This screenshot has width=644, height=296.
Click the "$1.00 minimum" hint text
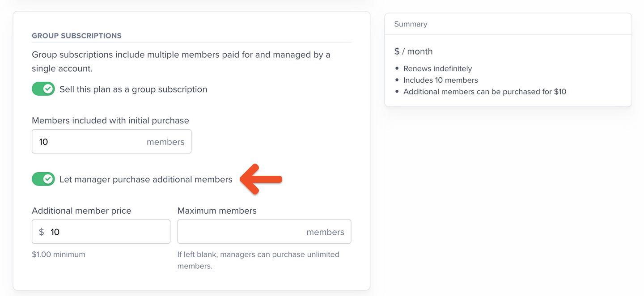point(58,254)
